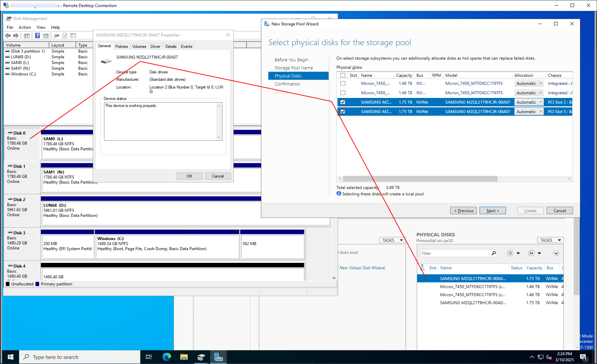Open Allocation dropdown for second Micron disk
Screen dimensions: 597x364
click(x=529, y=93)
